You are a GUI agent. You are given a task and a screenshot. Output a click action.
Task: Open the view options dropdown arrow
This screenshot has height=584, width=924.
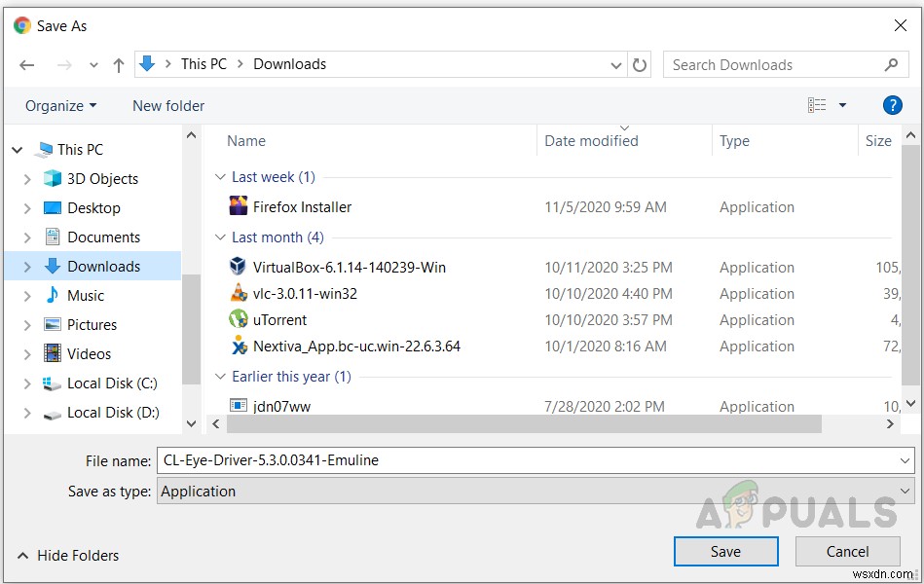[842, 105]
